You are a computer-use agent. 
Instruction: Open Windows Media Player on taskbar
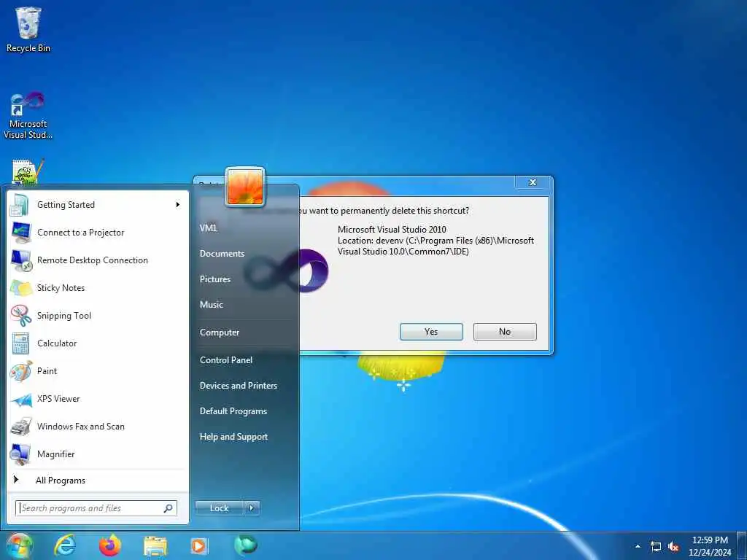[x=199, y=545]
